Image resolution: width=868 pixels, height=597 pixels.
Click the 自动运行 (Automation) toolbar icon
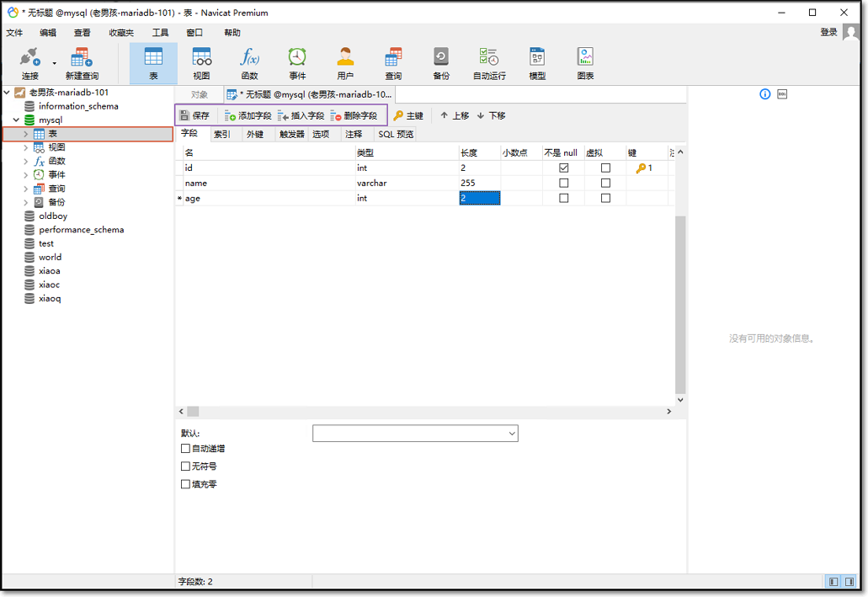(489, 63)
